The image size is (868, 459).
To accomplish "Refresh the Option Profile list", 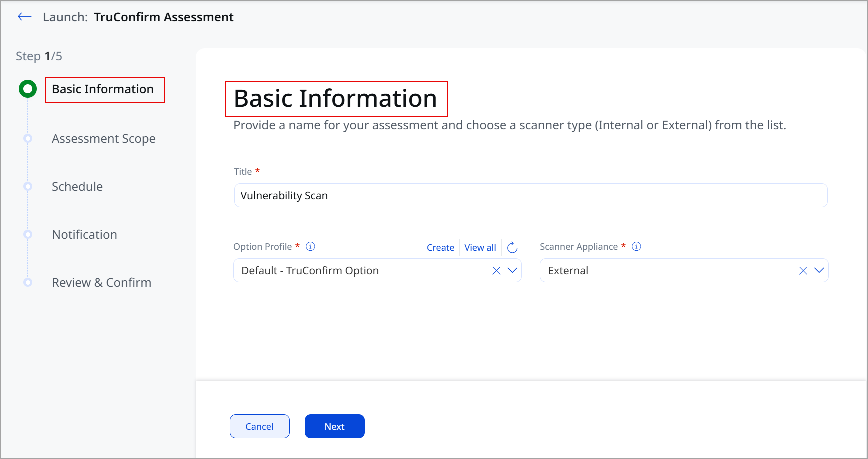I will [x=512, y=247].
